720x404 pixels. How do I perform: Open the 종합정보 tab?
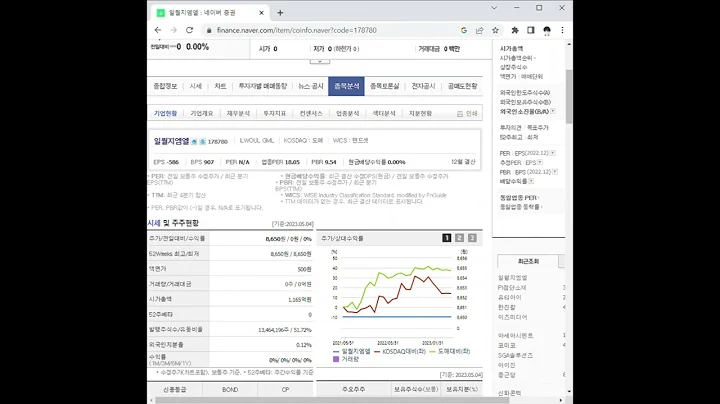pos(165,86)
